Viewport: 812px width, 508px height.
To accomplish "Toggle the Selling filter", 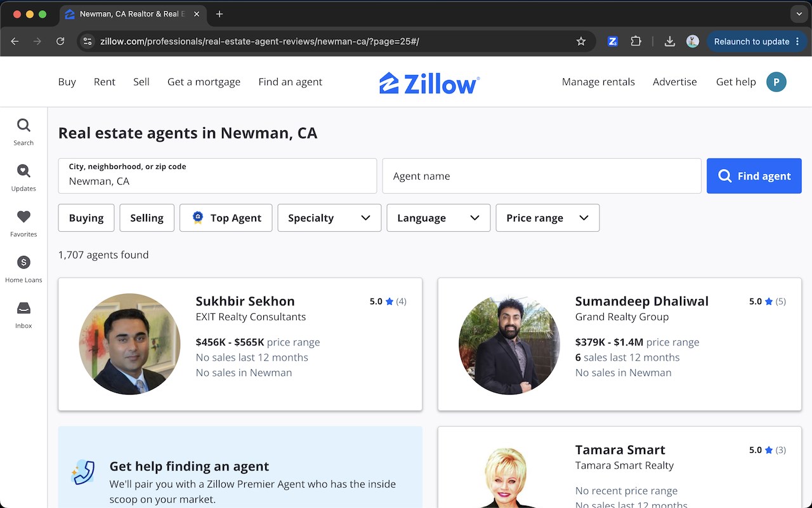I will (147, 218).
